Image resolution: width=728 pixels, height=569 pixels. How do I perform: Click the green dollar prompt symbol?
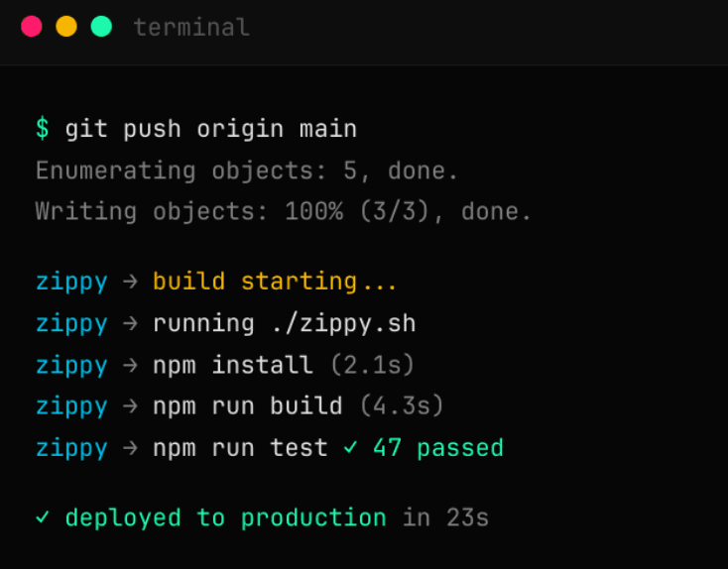coord(42,129)
